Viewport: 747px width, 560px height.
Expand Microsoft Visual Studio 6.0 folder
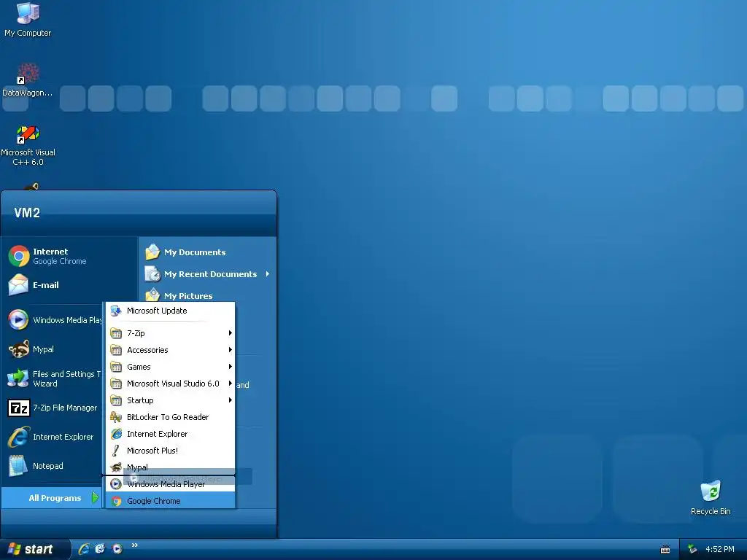171,384
